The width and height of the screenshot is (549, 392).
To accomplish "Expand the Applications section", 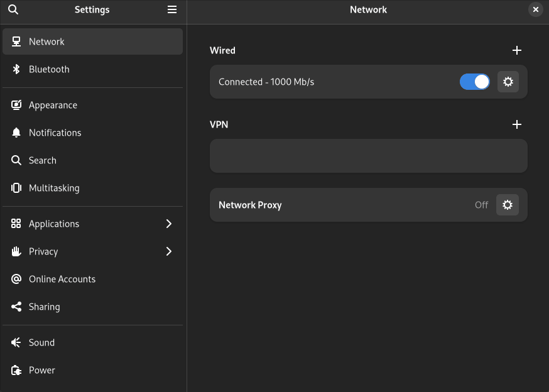I will (x=168, y=224).
